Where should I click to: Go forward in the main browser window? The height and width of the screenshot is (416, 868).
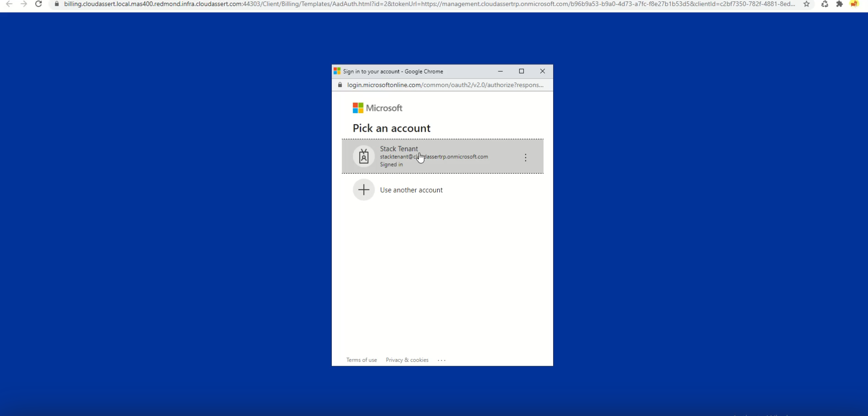pyautogui.click(x=24, y=4)
